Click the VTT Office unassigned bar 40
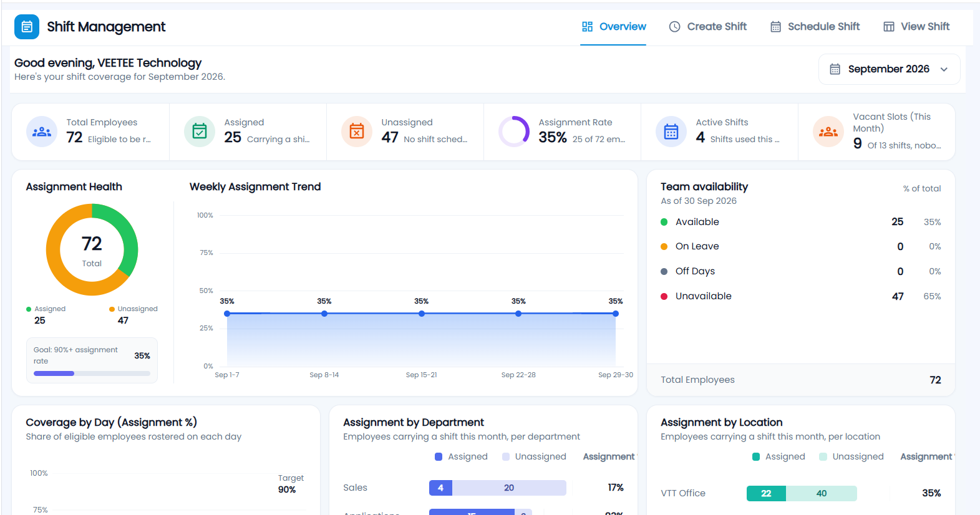The image size is (980, 515). pos(822,493)
